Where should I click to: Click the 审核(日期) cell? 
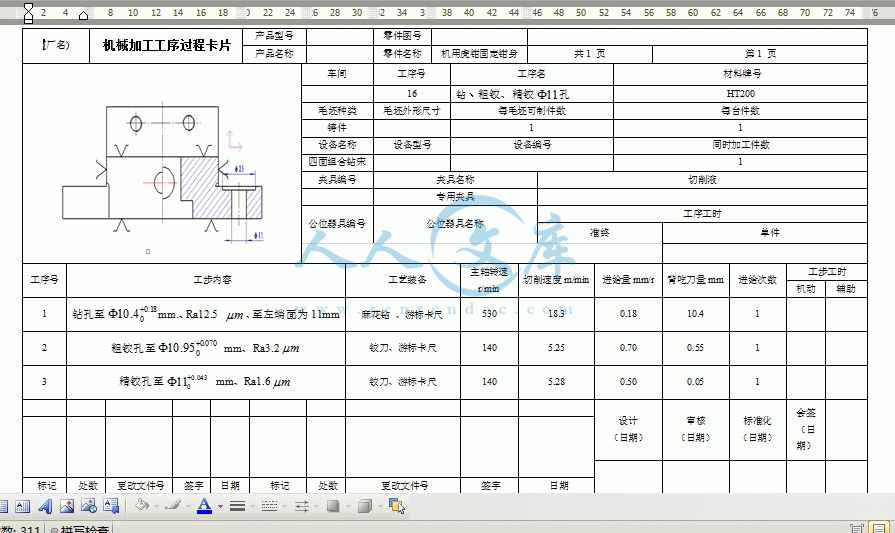696,429
